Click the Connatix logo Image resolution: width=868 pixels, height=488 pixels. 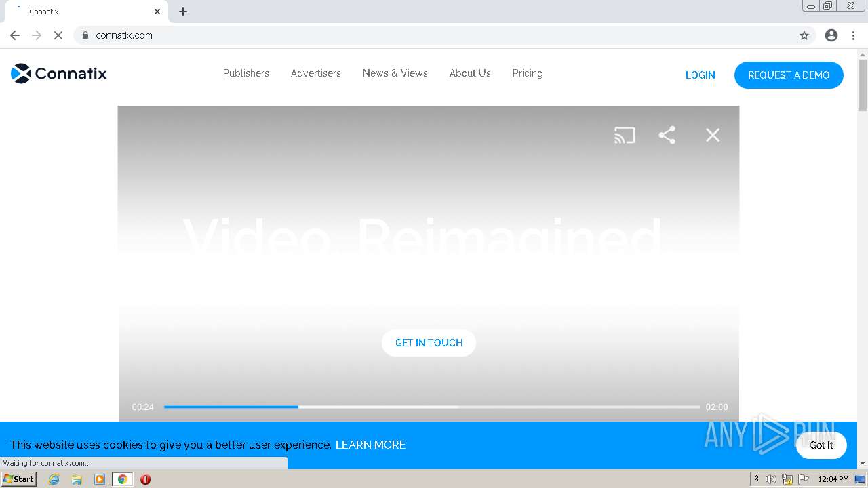point(59,73)
